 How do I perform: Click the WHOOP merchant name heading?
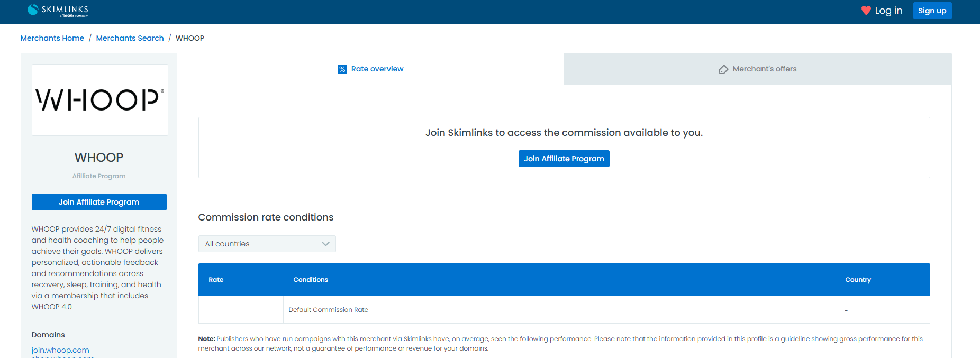99,158
